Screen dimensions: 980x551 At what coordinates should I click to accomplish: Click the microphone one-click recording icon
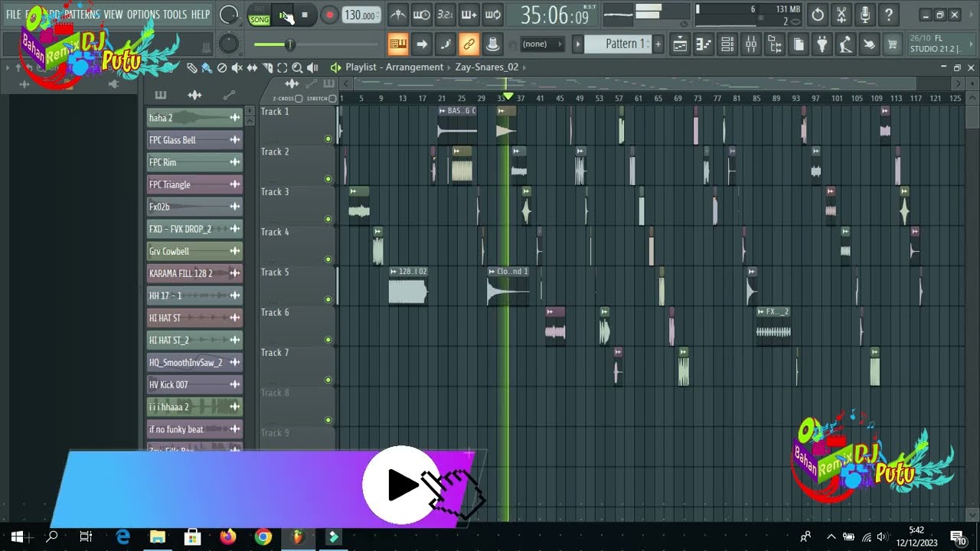[x=865, y=15]
